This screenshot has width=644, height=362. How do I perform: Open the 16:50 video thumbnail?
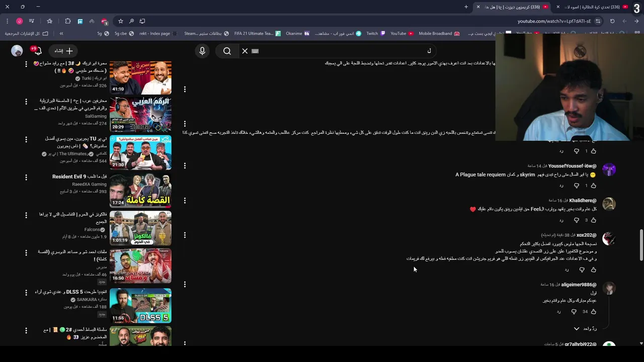coord(140,266)
